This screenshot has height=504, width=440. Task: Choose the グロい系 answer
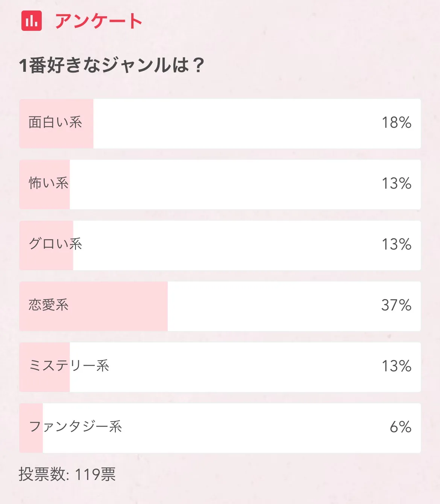(55, 244)
